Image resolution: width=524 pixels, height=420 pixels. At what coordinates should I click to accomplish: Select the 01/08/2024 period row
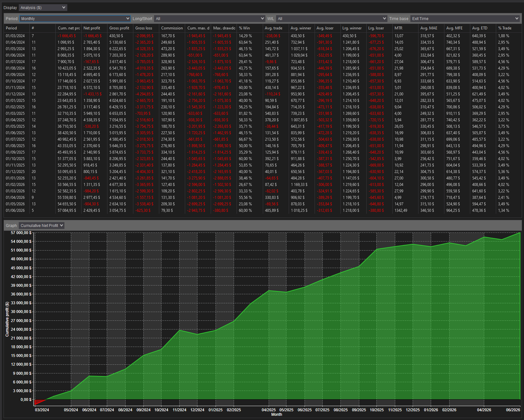pyautogui.click(x=262, y=68)
